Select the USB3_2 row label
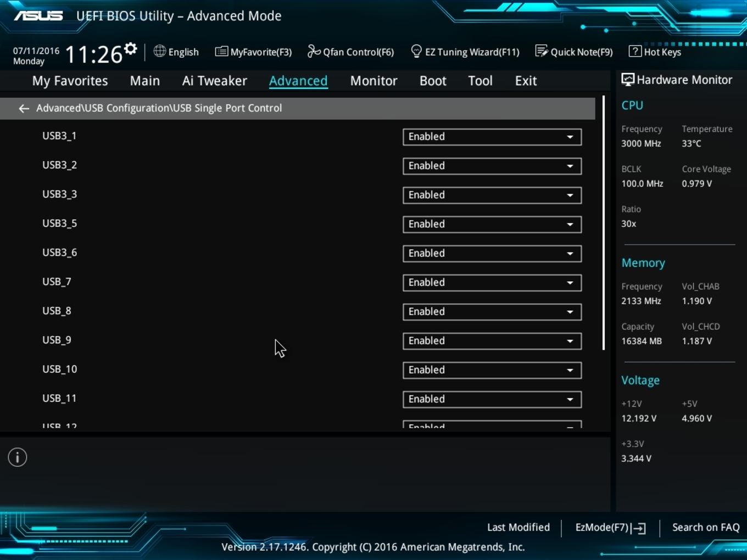The height and width of the screenshot is (560, 747). pyautogui.click(x=59, y=165)
